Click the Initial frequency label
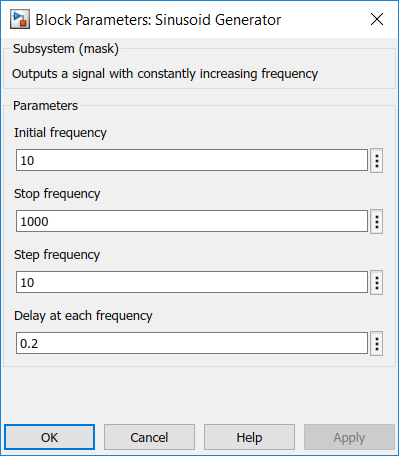Screen dimensions: 399x456 [x=60, y=133]
